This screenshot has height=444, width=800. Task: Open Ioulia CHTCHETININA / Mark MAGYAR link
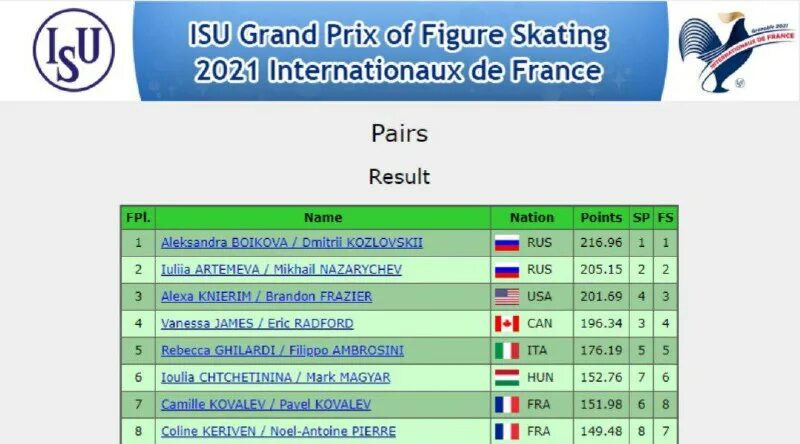(x=276, y=378)
